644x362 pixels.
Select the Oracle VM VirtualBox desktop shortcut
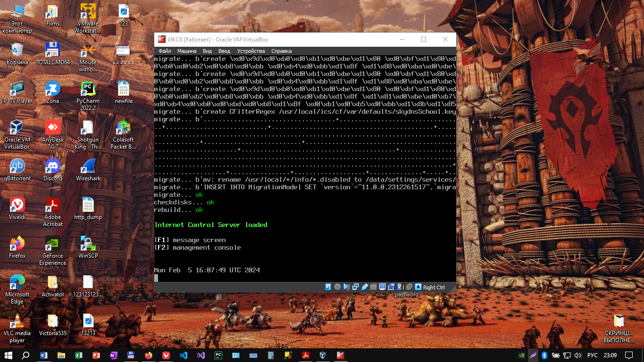point(17,135)
